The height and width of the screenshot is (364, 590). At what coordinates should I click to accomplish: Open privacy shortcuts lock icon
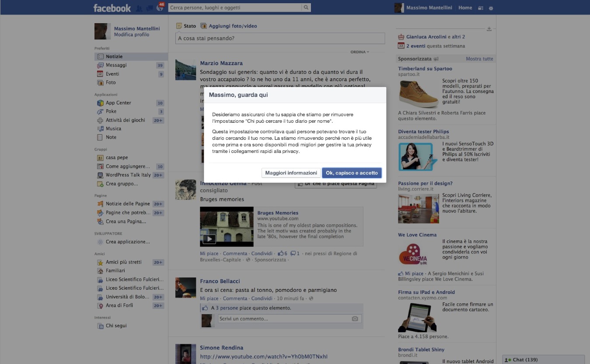(x=481, y=8)
